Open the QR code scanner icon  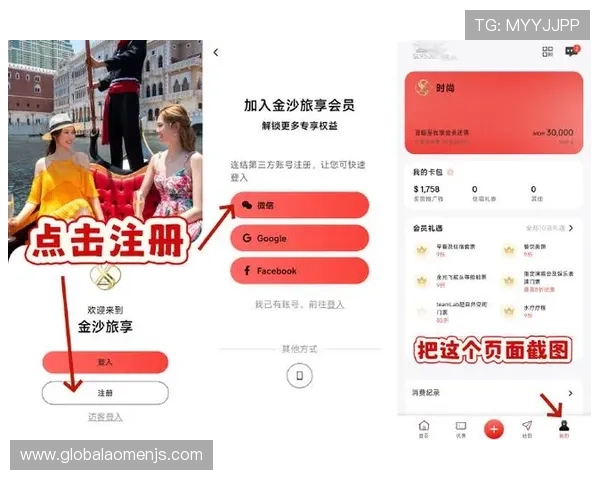point(548,52)
